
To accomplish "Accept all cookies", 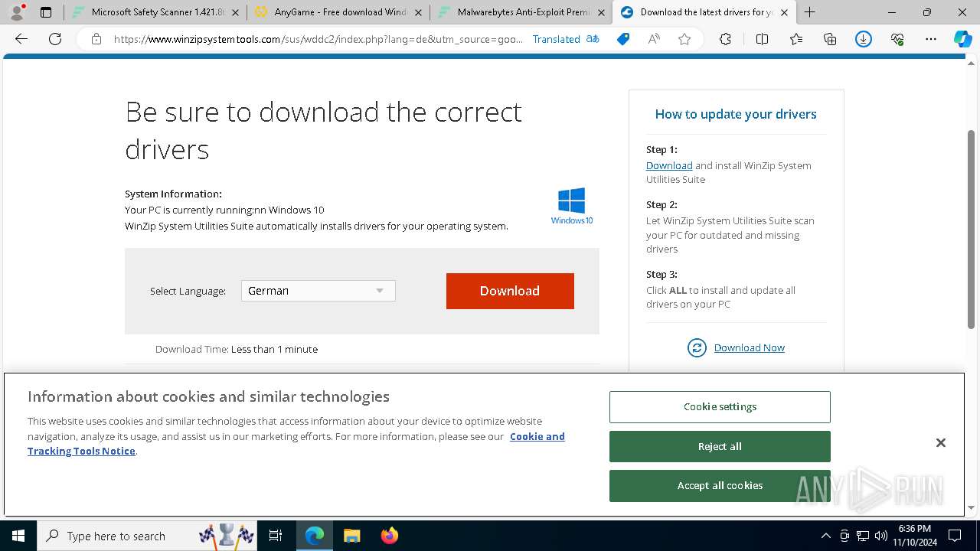I will click(720, 485).
